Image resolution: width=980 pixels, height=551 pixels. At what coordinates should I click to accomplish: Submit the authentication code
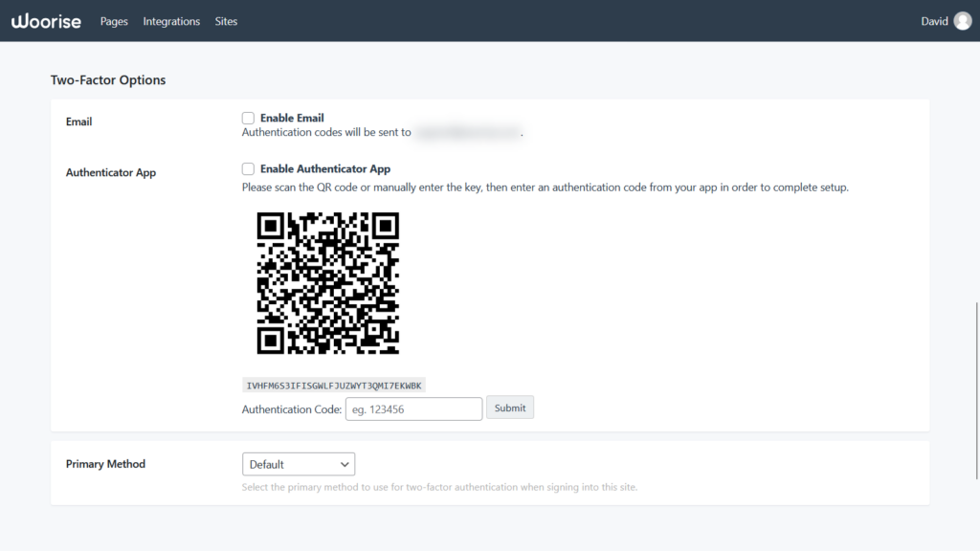pos(510,407)
